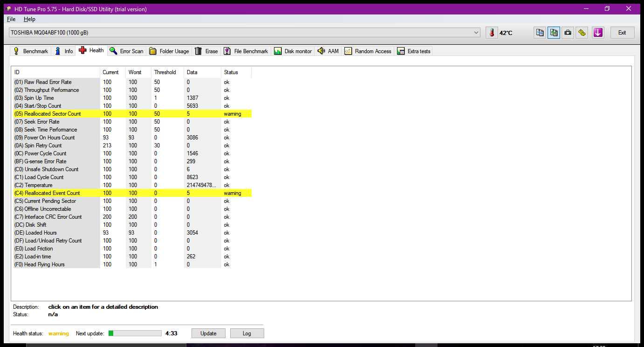Click the warning status of Reallocated Sector Count

233,114
